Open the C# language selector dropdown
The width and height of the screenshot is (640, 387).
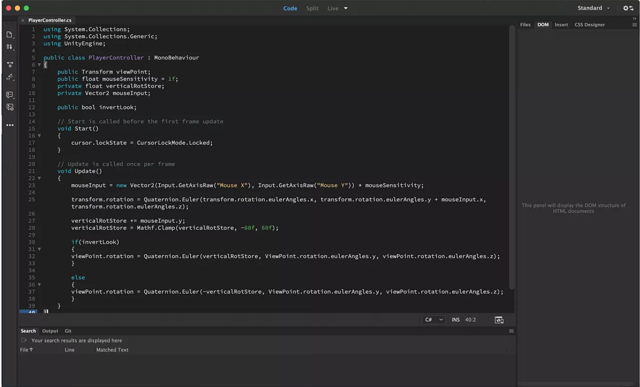coord(434,320)
